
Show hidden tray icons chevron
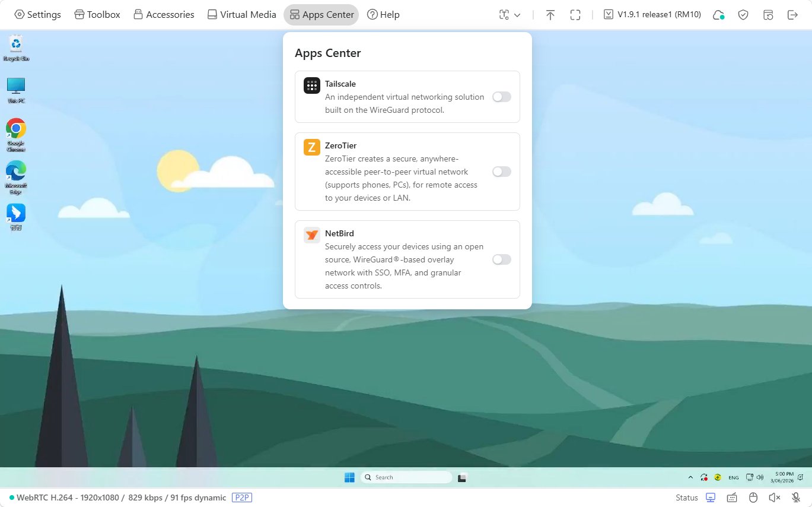pos(690,477)
